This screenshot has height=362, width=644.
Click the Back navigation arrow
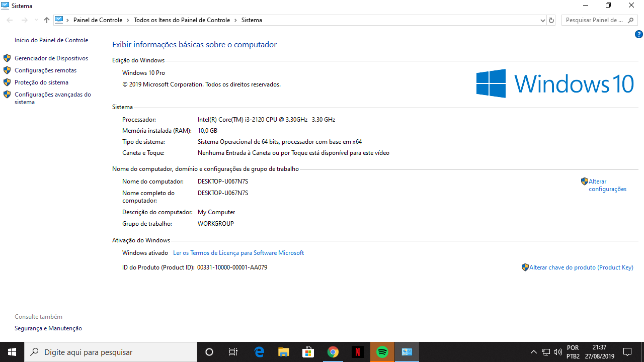tap(10, 20)
